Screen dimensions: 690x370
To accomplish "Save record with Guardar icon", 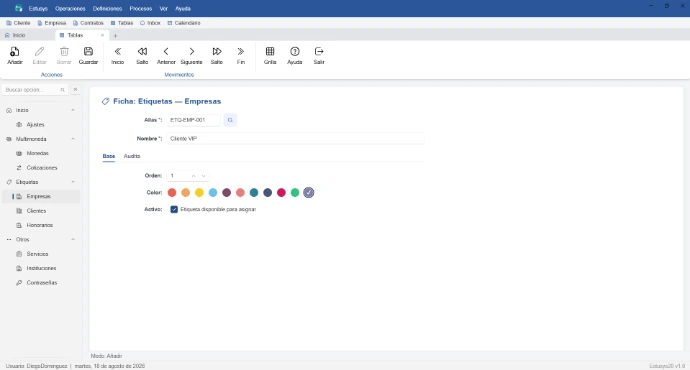I will coord(88,51).
